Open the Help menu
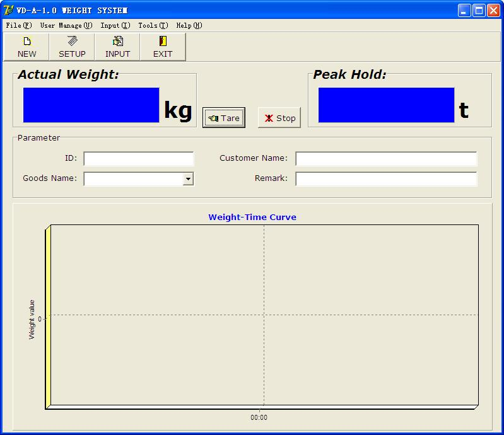504x435 pixels. click(189, 26)
